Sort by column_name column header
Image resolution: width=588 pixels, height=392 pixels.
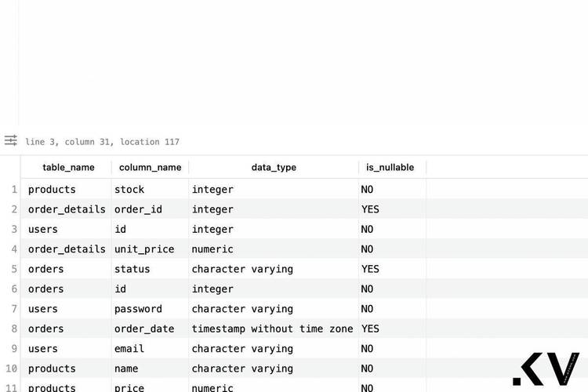click(x=150, y=167)
